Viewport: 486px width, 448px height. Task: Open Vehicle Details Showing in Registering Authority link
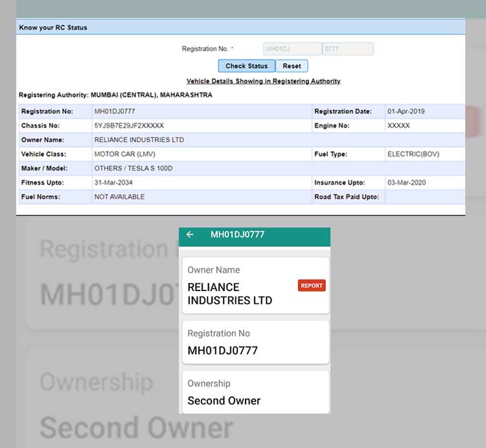click(263, 82)
